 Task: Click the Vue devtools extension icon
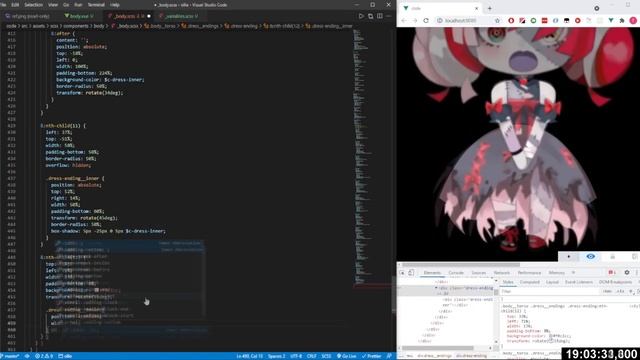coord(611,20)
